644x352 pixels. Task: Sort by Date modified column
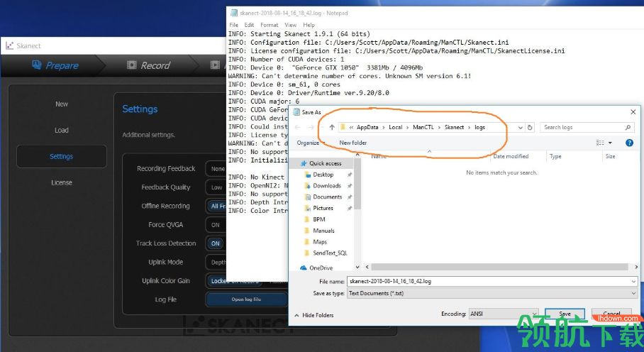(511, 157)
